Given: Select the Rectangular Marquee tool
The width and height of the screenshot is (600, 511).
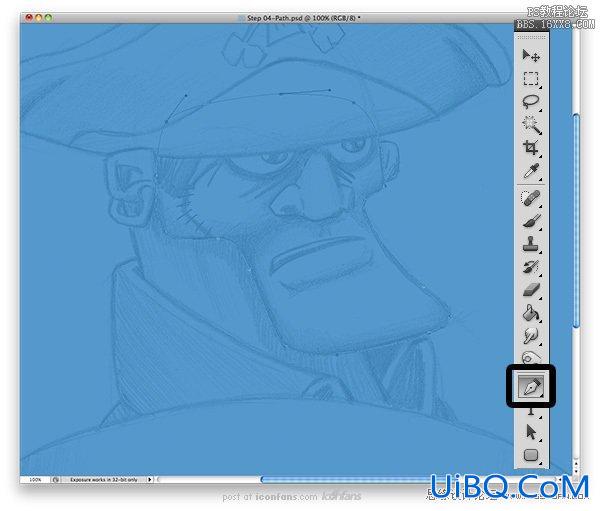Looking at the screenshot, I should click(531, 79).
